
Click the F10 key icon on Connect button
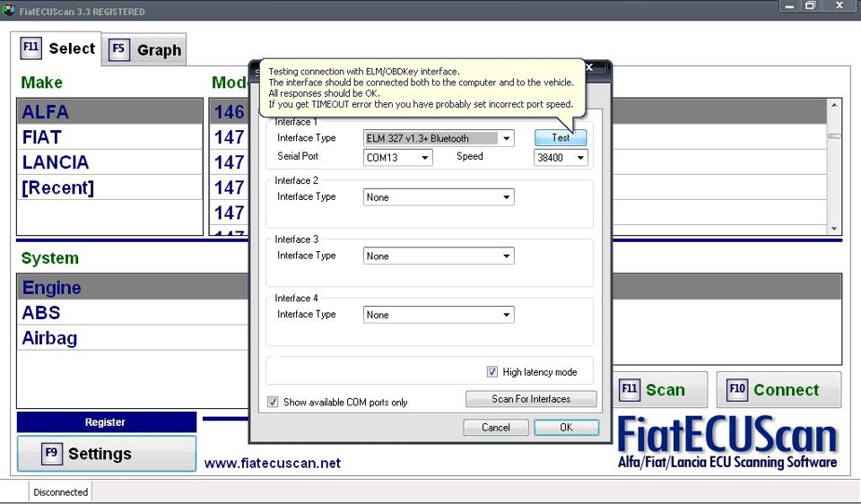(x=737, y=390)
